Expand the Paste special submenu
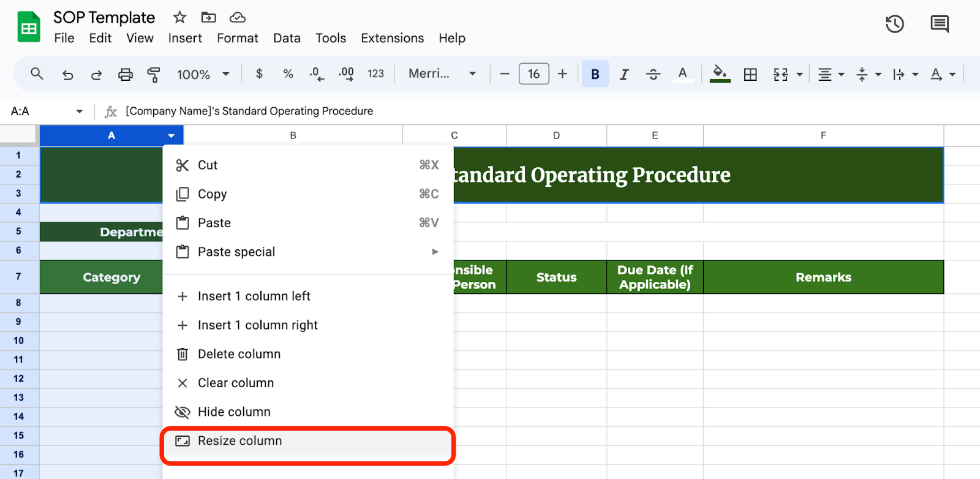980x479 pixels. tap(306, 252)
